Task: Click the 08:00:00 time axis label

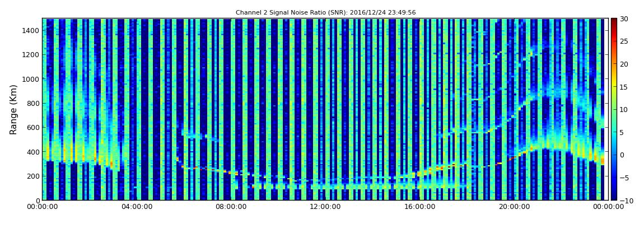Action: click(232, 207)
